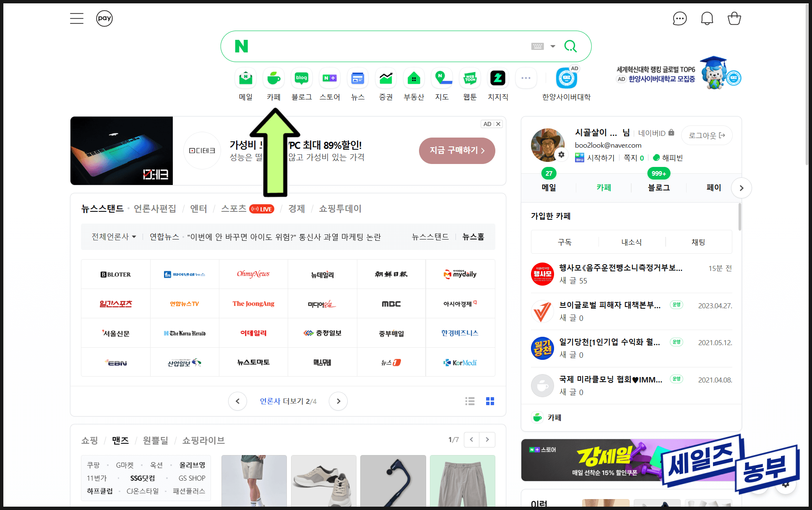Open the Mail shortcut icon
The width and height of the screenshot is (812, 510).
tap(245, 78)
